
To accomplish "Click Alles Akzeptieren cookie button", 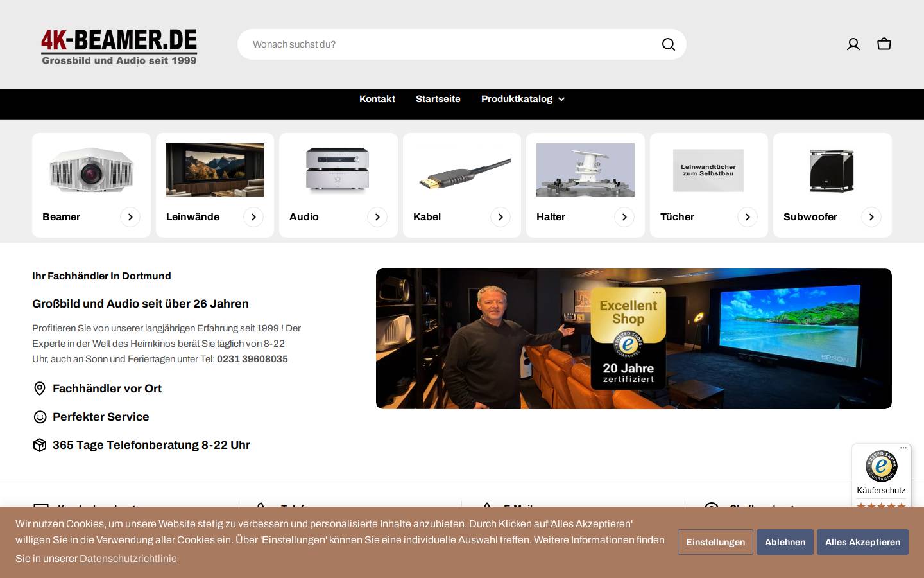I will tap(862, 542).
